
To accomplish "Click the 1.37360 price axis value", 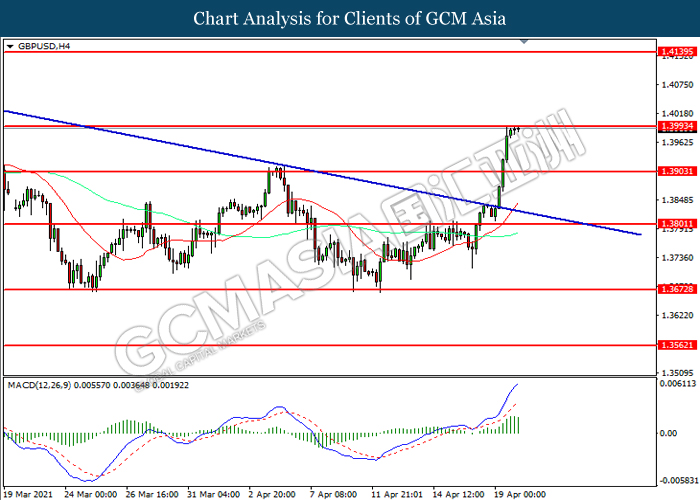I will click(x=678, y=258).
